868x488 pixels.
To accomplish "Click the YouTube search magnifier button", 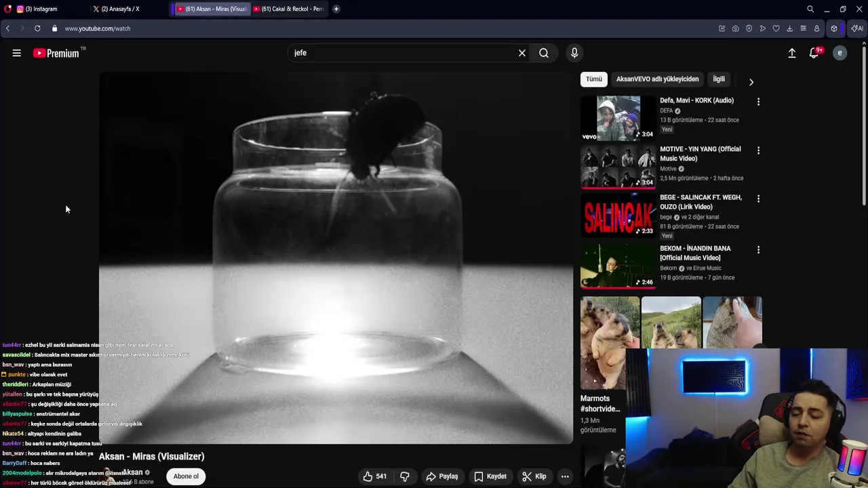I will click(544, 53).
